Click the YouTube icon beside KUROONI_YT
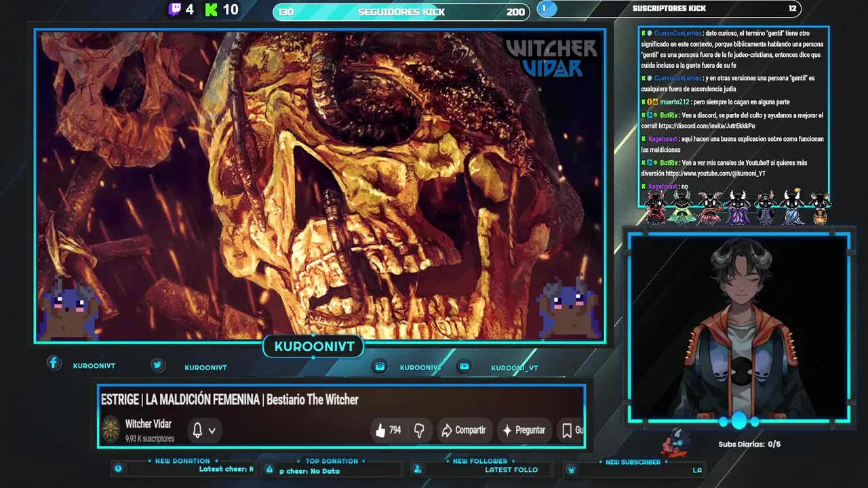Screen dimensions: 868x488 (x=464, y=366)
